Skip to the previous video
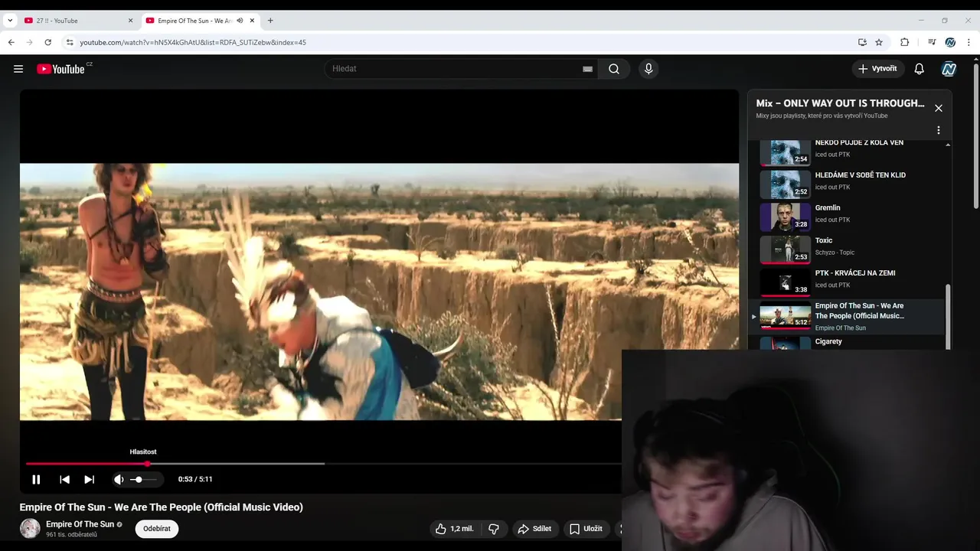The image size is (980, 551). pos(64,479)
